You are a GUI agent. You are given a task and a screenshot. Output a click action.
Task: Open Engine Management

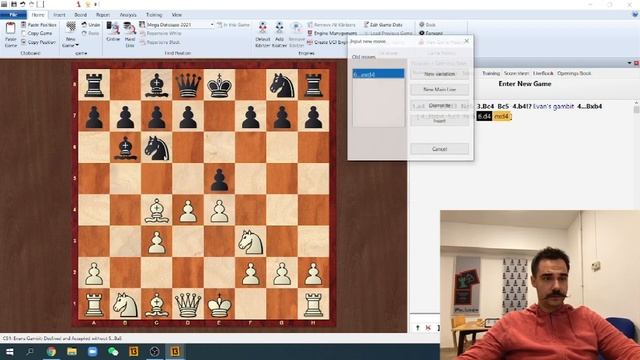pos(332,33)
